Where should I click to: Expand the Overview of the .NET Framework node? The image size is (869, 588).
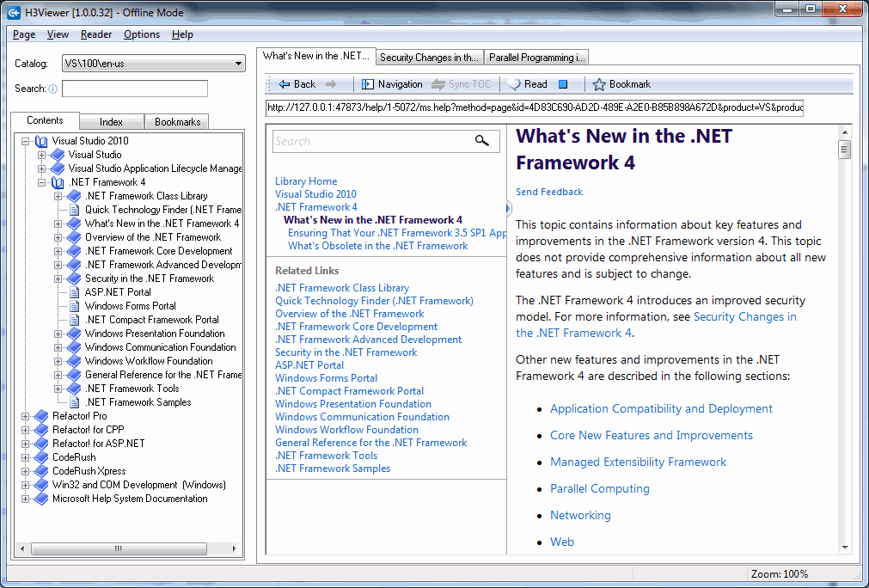click(58, 237)
